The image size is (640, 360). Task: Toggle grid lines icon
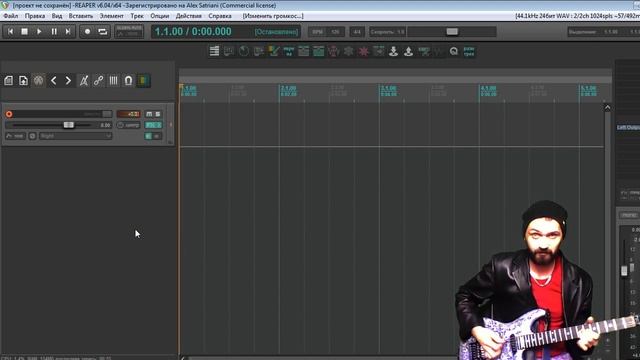113,81
